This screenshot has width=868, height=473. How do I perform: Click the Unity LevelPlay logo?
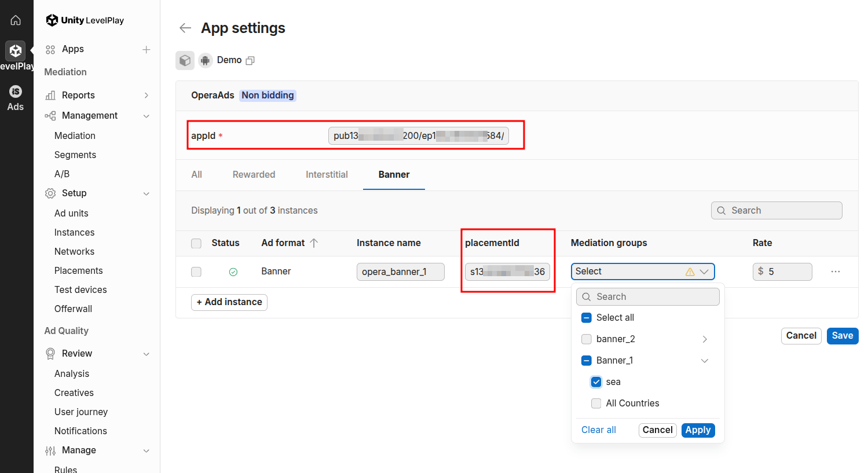[85, 20]
